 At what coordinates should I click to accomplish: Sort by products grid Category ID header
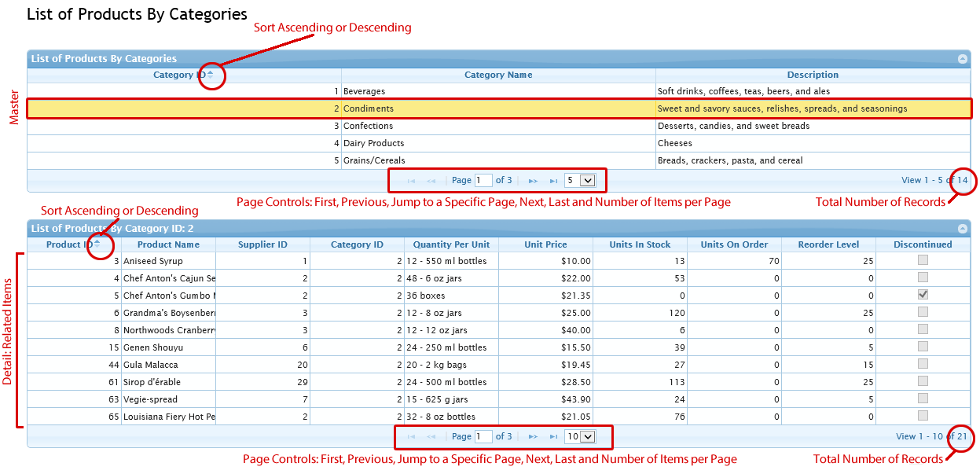(357, 244)
